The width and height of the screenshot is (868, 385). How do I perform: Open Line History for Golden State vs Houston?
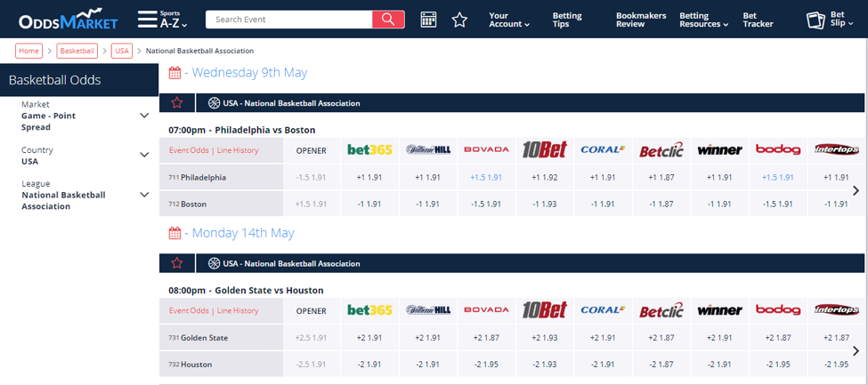(x=238, y=311)
